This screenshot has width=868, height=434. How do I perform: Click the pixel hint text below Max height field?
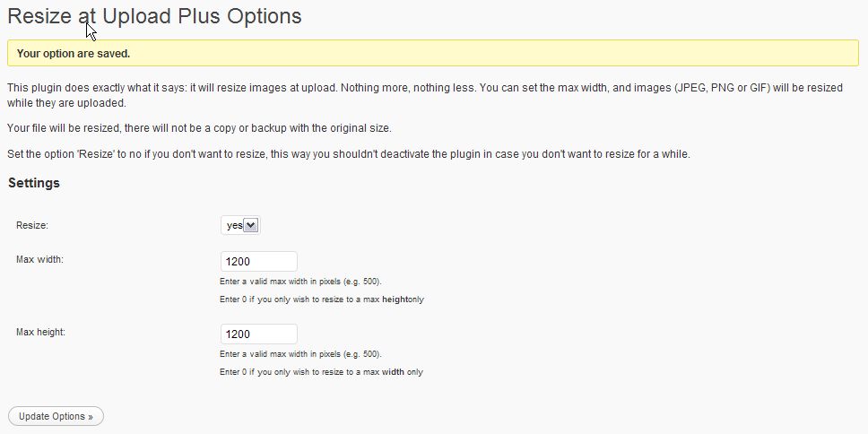click(x=300, y=353)
